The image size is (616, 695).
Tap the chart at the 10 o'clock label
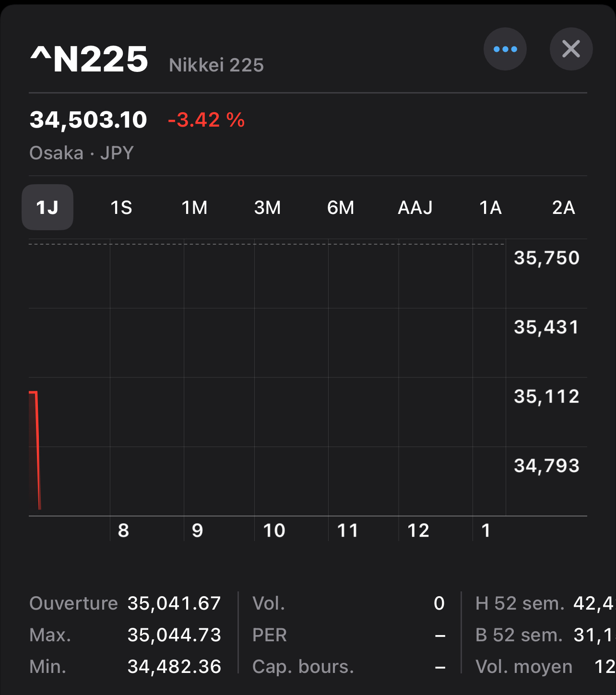[x=274, y=530]
